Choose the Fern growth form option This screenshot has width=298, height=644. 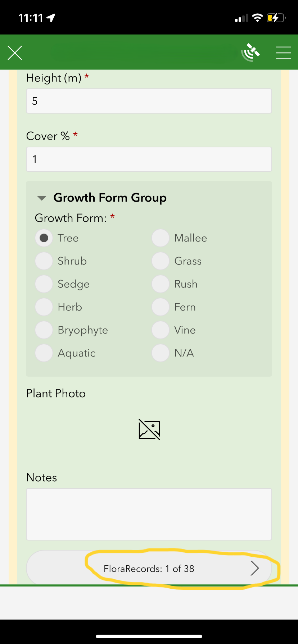160,307
